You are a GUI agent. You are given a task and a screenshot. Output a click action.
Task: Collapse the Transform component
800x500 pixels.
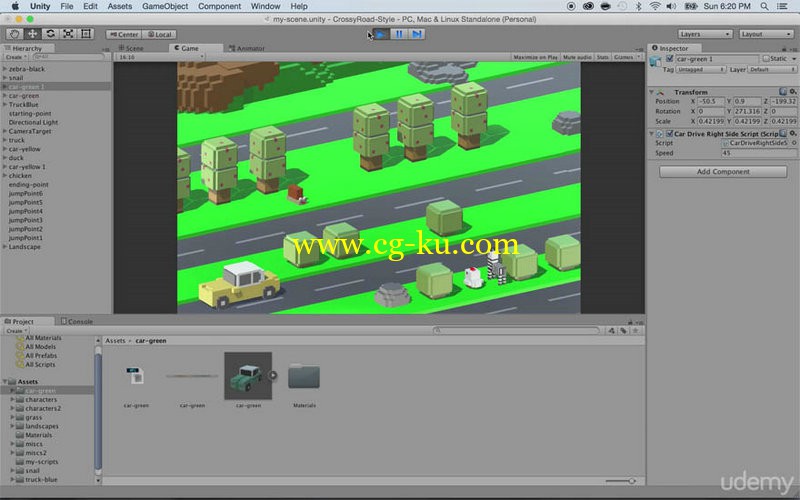pos(652,92)
